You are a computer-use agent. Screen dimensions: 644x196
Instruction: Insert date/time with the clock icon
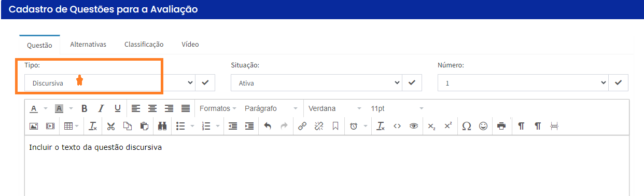(354, 126)
